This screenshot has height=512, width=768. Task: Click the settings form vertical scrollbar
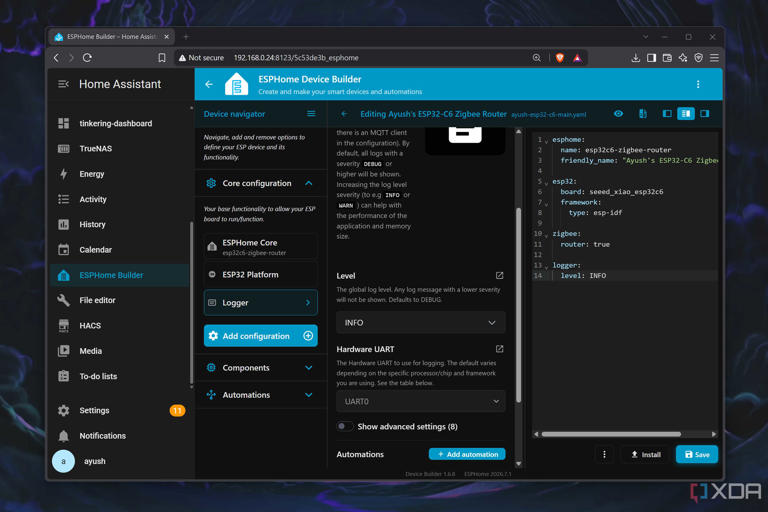(519, 305)
